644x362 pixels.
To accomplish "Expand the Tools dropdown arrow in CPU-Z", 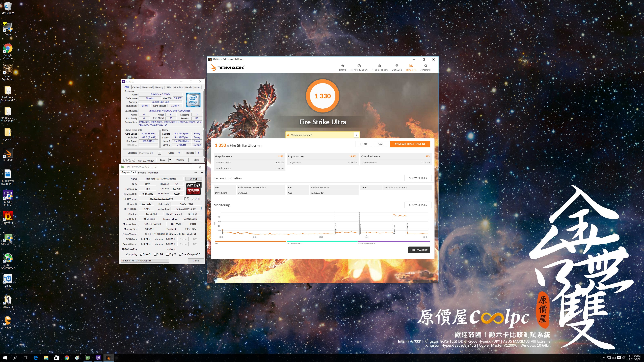I will (170, 160).
